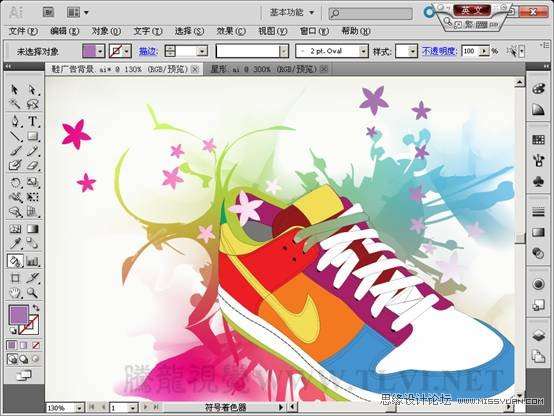Open the 基本功能 workspace dropdown
This screenshot has width=554, height=416.
292,12
